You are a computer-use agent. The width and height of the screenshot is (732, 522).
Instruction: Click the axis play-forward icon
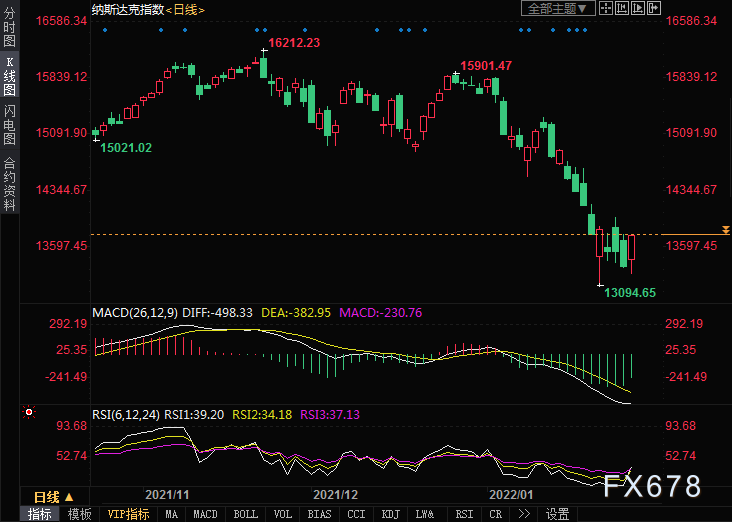(638, 8)
